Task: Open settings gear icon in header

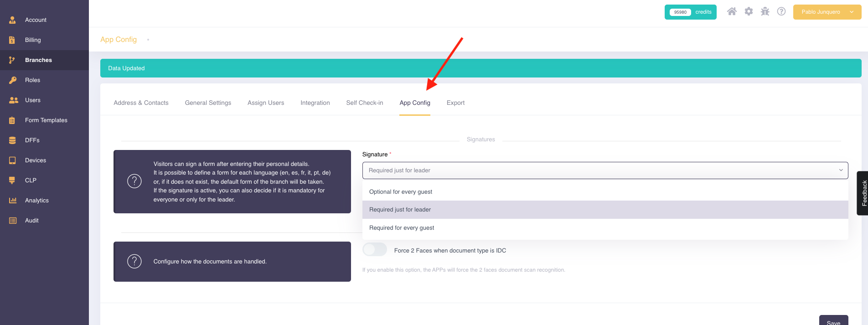Action: click(x=749, y=11)
